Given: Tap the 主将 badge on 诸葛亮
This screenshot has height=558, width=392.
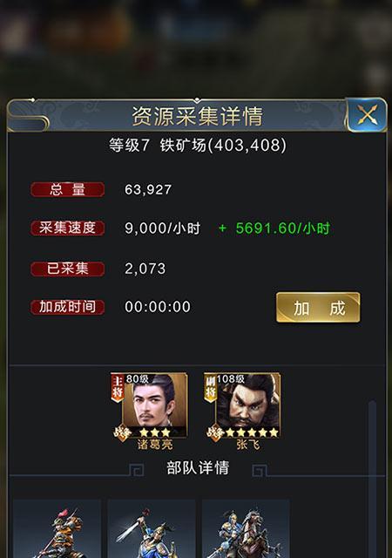Looking at the screenshot, I should click(x=118, y=388).
